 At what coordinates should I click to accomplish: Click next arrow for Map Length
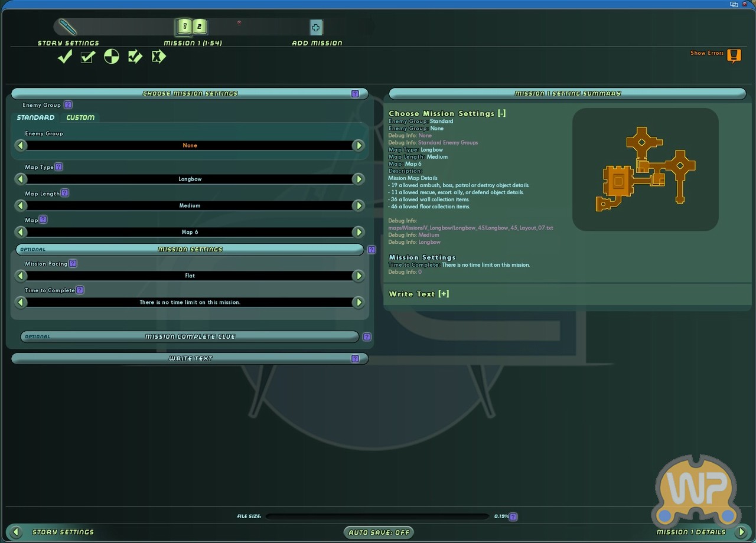pos(358,205)
